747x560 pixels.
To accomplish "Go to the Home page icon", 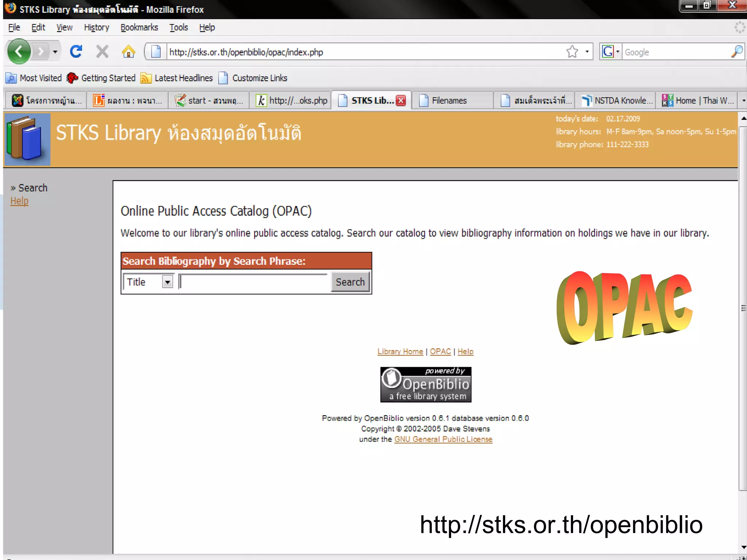I will click(128, 51).
